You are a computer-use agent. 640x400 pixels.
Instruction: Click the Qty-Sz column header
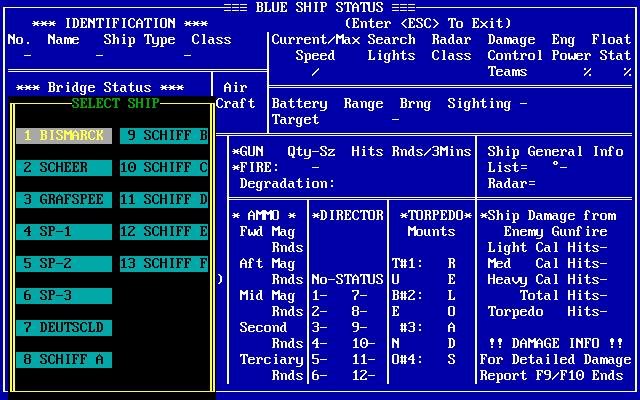pyautogui.click(x=311, y=152)
